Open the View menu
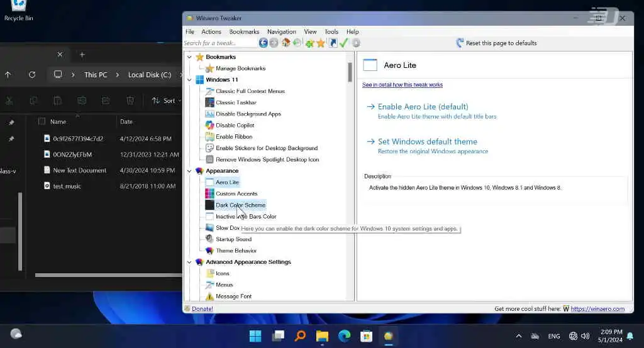 [310, 31]
